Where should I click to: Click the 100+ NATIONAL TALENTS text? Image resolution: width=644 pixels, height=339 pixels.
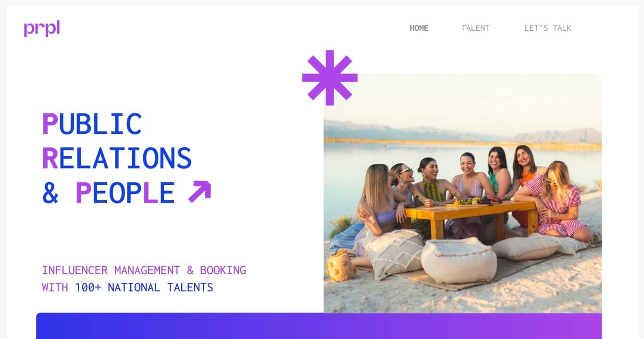click(x=144, y=288)
